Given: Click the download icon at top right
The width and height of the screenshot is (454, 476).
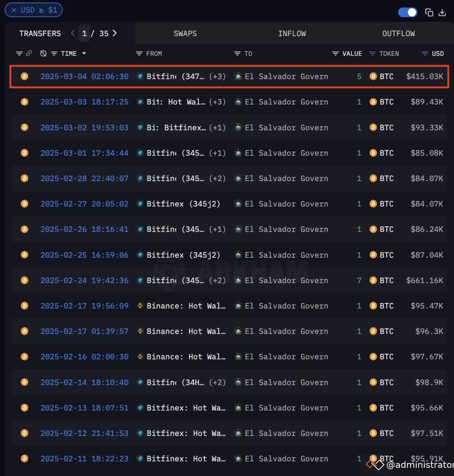Looking at the screenshot, I should 442,13.
